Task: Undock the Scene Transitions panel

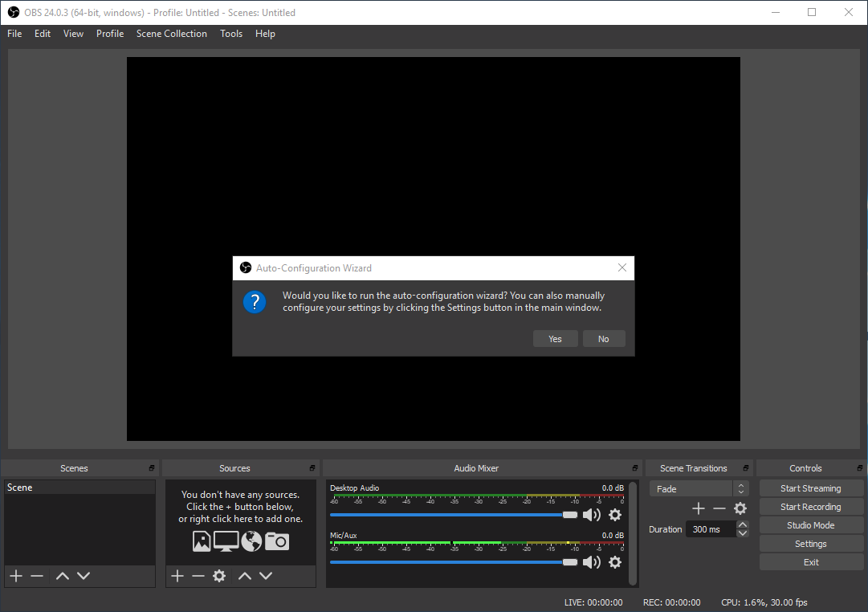Action: [x=746, y=468]
